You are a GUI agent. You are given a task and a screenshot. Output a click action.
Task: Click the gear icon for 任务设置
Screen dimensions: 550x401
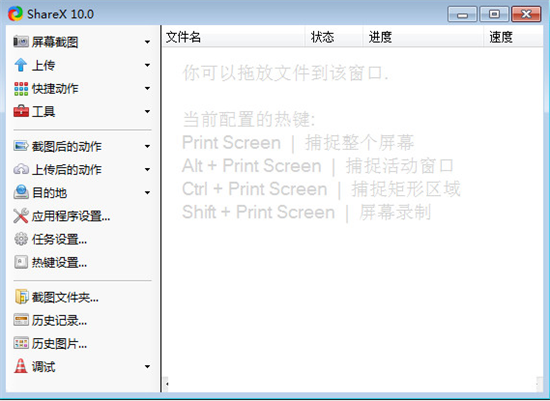pos(21,239)
